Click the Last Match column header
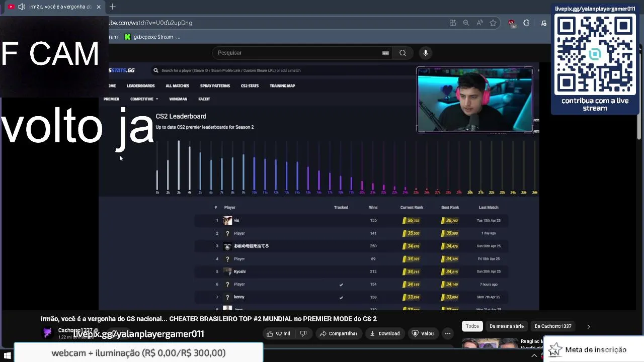 pyautogui.click(x=489, y=207)
